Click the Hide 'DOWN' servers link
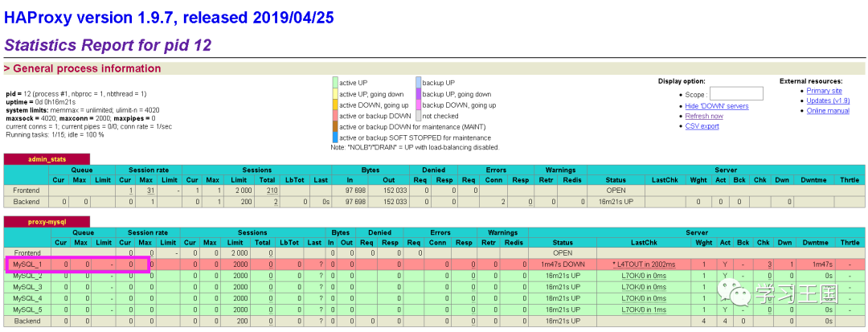Image resolution: width=868 pixels, height=332 pixels. 717,105
